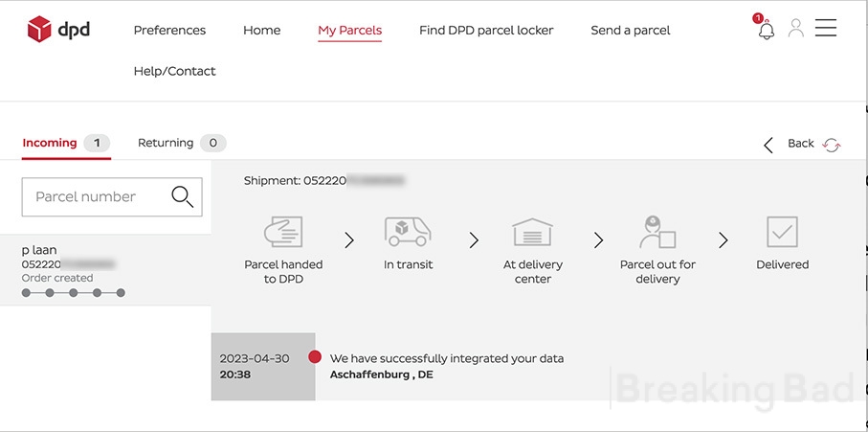The width and height of the screenshot is (868, 432).
Task: Click the refresh arrows icon
Action: (831, 145)
